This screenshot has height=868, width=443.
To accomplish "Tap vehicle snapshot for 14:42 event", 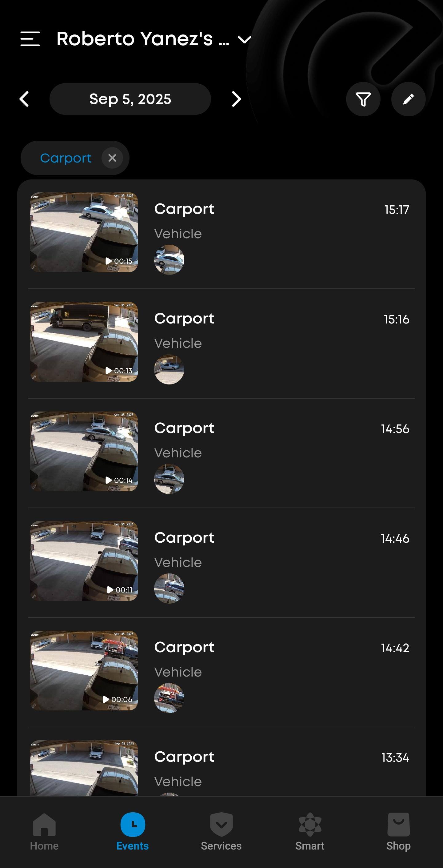I will [x=169, y=698].
